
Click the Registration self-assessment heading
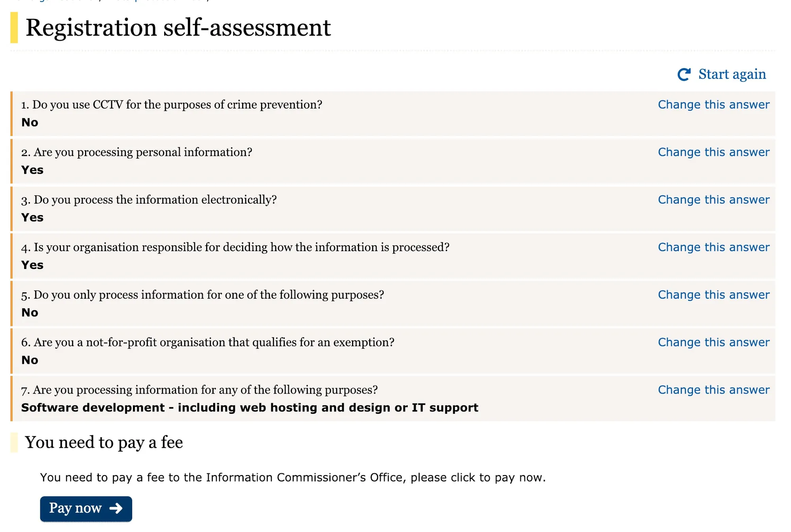tap(178, 28)
